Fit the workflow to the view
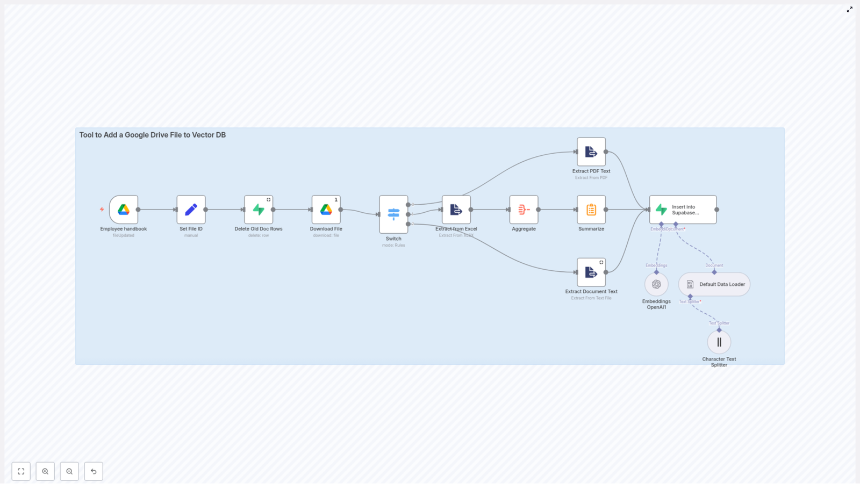 pos(21,471)
